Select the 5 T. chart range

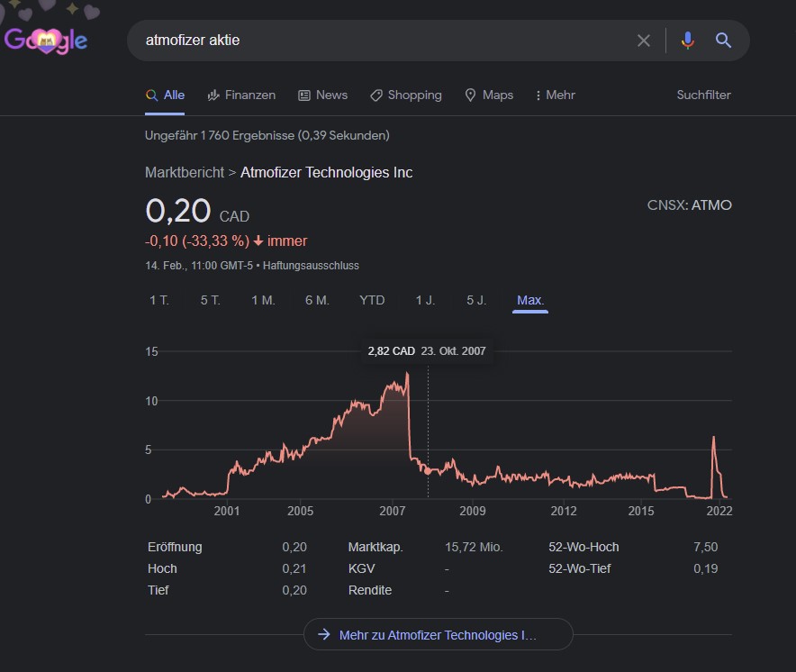pyautogui.click(x=210, y=300)
